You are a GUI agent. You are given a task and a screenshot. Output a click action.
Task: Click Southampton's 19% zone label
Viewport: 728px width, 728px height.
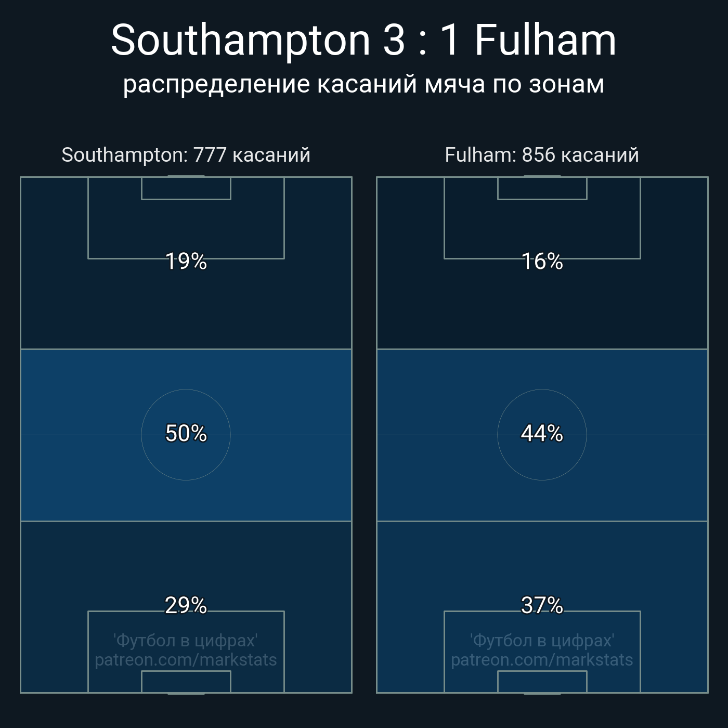coord(186,261)
